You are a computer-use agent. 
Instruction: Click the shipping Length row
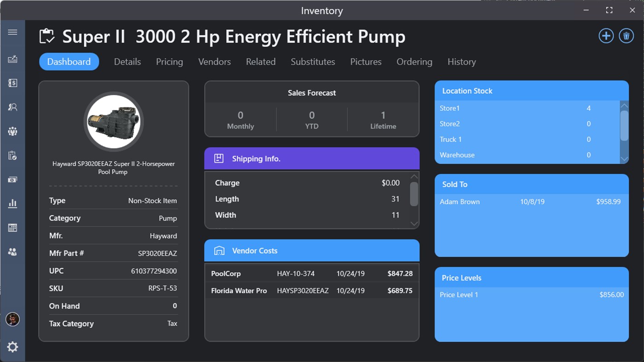point(307,199)
